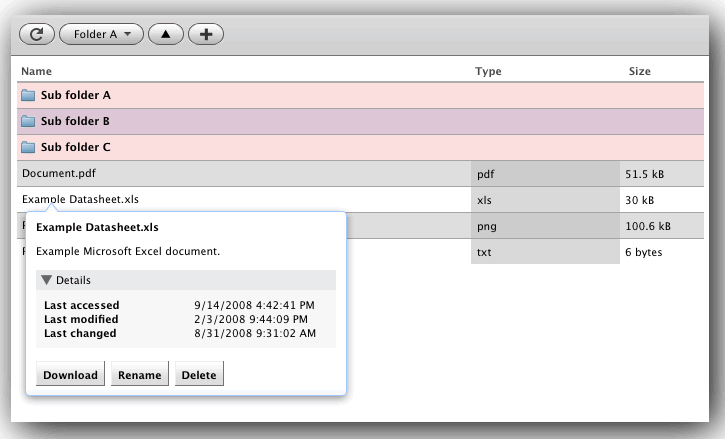Click the Delete button

(199, 374)
